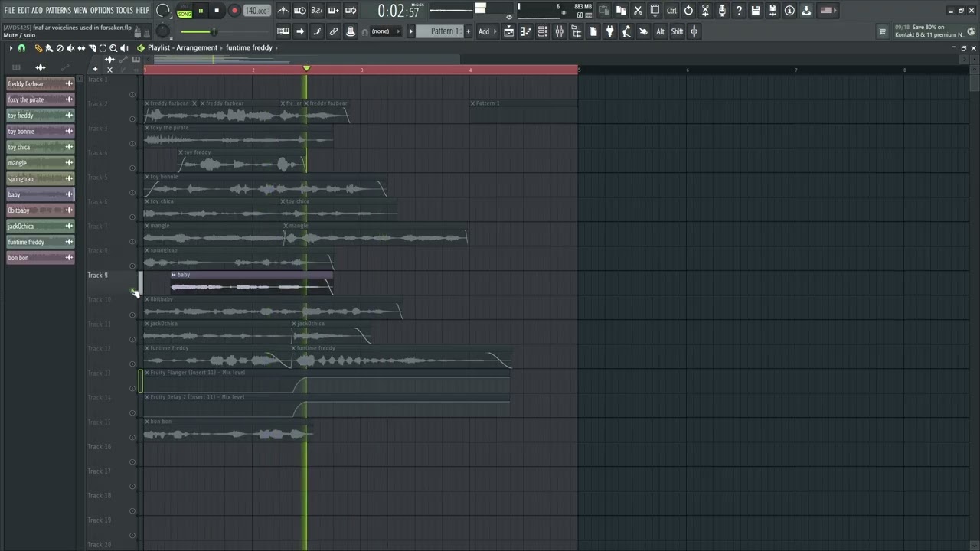Open the project info icon
This screenshot has height=551, width=980.
pos(789,11)
